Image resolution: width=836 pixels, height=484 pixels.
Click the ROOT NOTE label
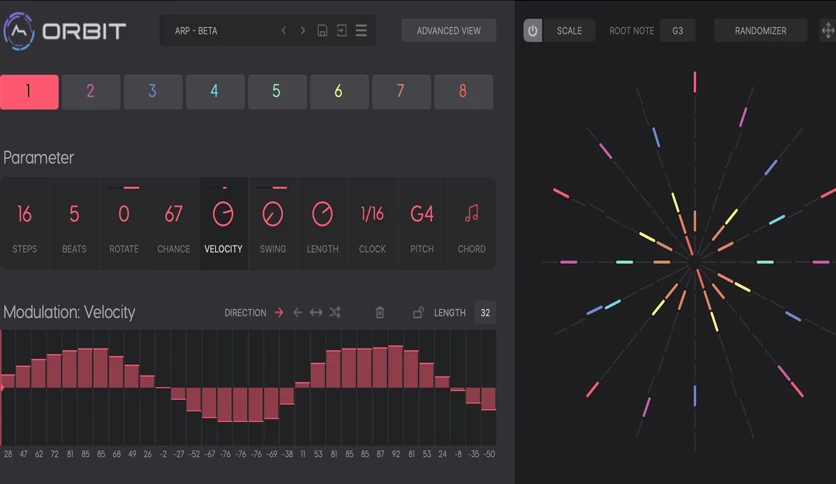click(x=632, y=31)
